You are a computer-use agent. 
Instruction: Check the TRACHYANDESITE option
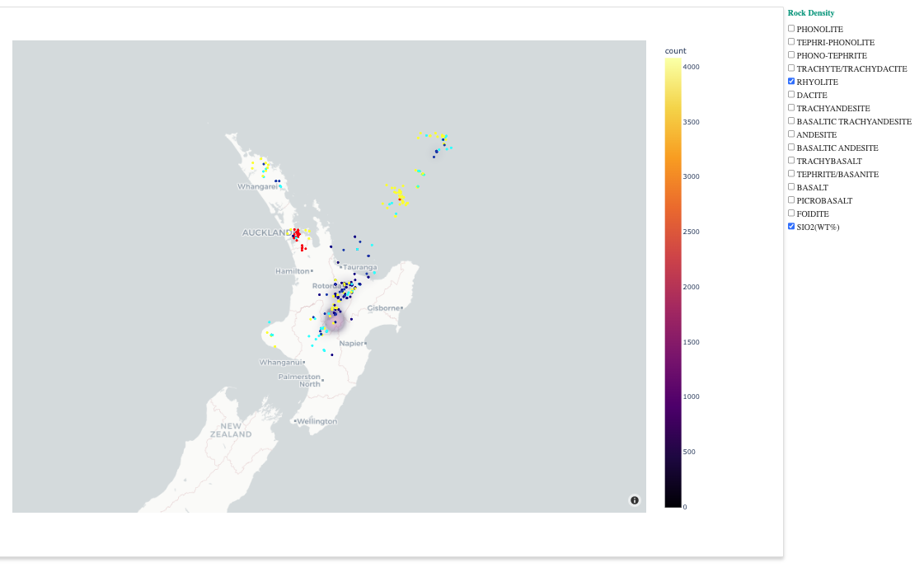(790, 106)
